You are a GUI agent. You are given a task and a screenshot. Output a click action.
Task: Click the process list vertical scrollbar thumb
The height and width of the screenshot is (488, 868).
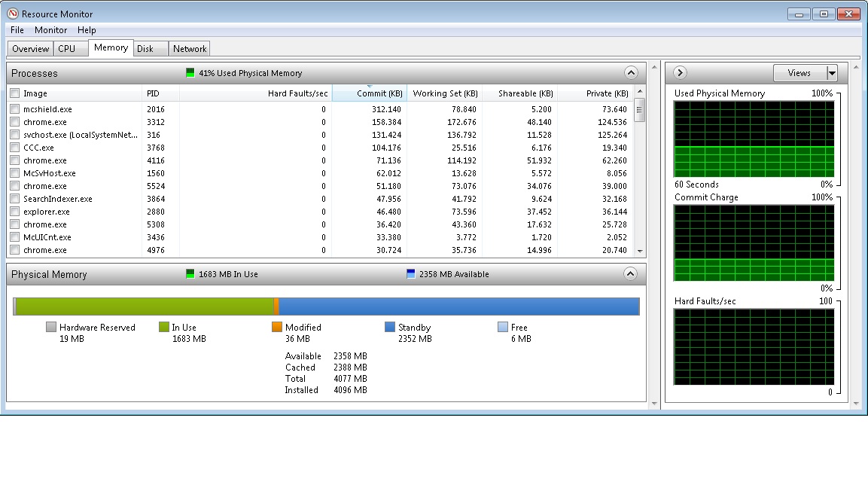(x=640, y=110)
